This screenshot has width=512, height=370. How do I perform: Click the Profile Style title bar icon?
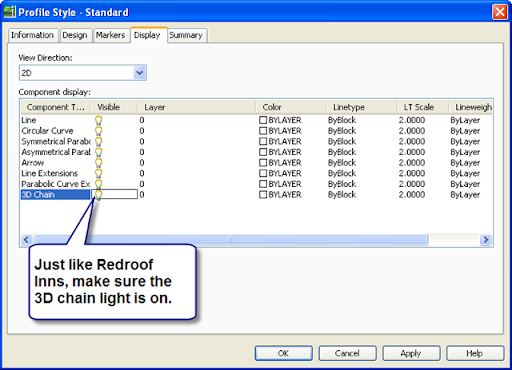pyautogui.click(x=9, y=12)
